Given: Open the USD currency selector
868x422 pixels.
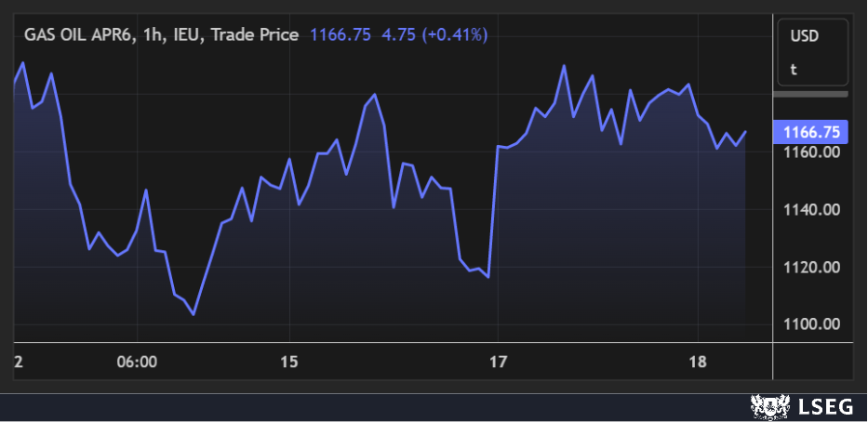Looking at the screenshot, I should point(804,37).
